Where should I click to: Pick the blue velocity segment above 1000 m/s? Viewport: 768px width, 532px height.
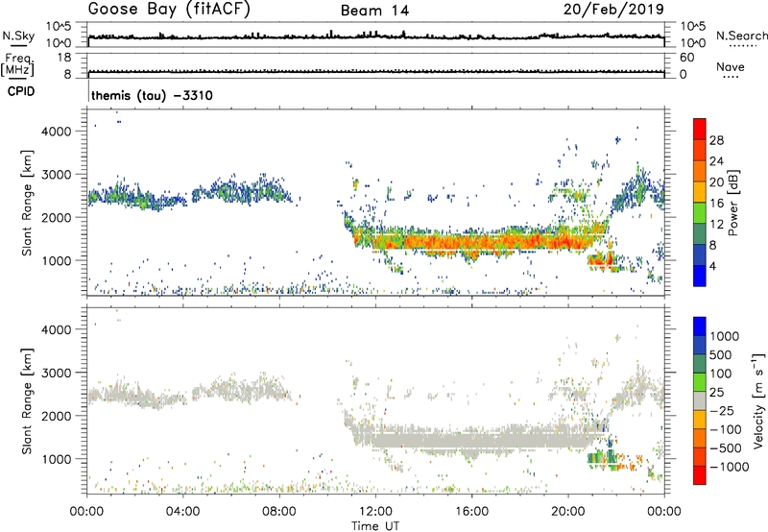[700, 326]
